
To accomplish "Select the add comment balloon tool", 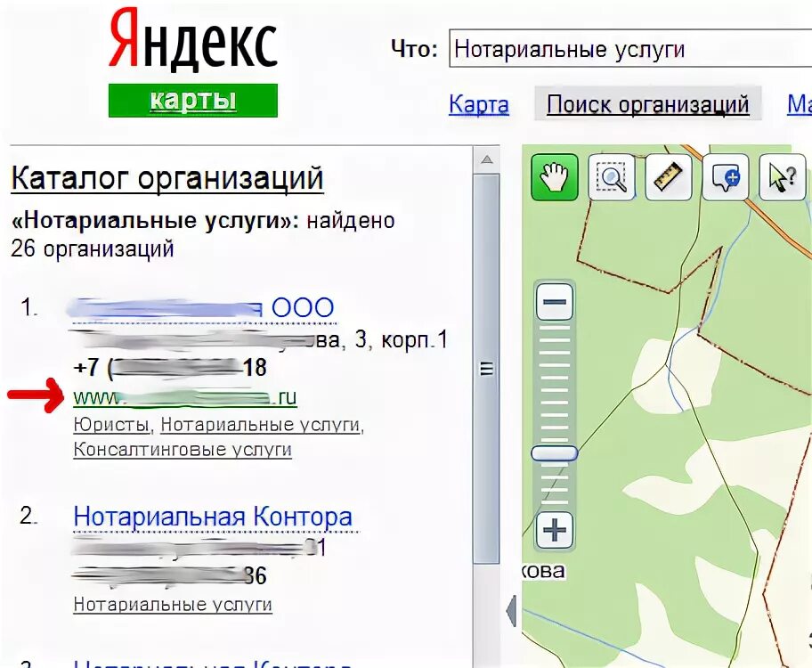I will [725, 177].
